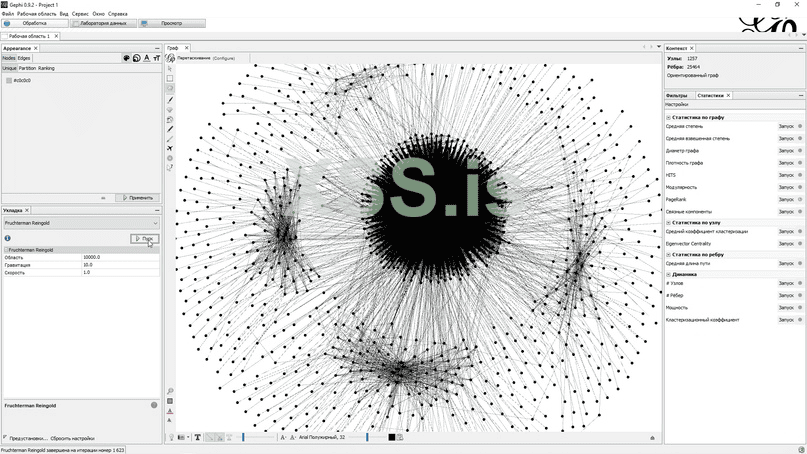Run Средняя степень with Запуск
Screen dimensions: 807x454
[786, 126]
